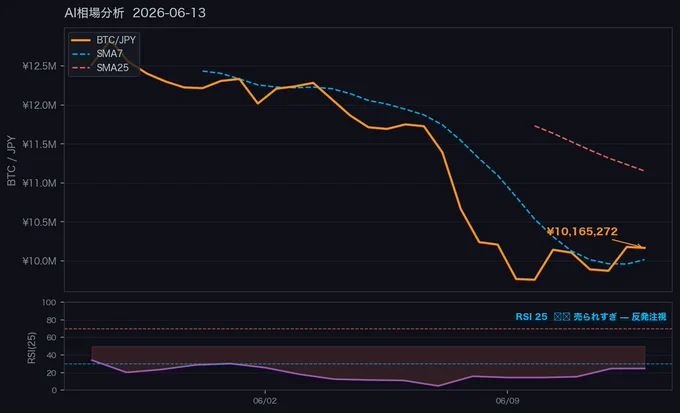The height and width of the screenshot is (413, 680).
Task: Click the red dashed SMA25 line on chart
Action: 589,148
